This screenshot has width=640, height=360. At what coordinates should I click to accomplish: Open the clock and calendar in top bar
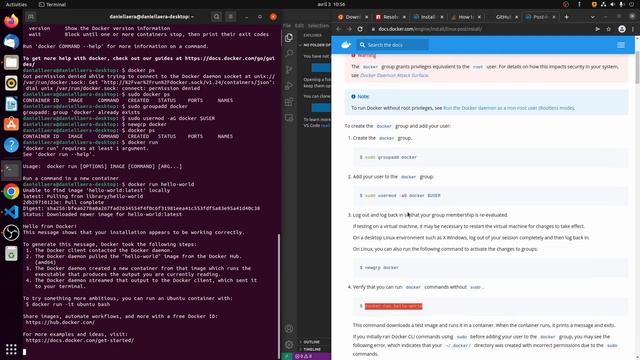pyautogui.click(x=331, y=4)
